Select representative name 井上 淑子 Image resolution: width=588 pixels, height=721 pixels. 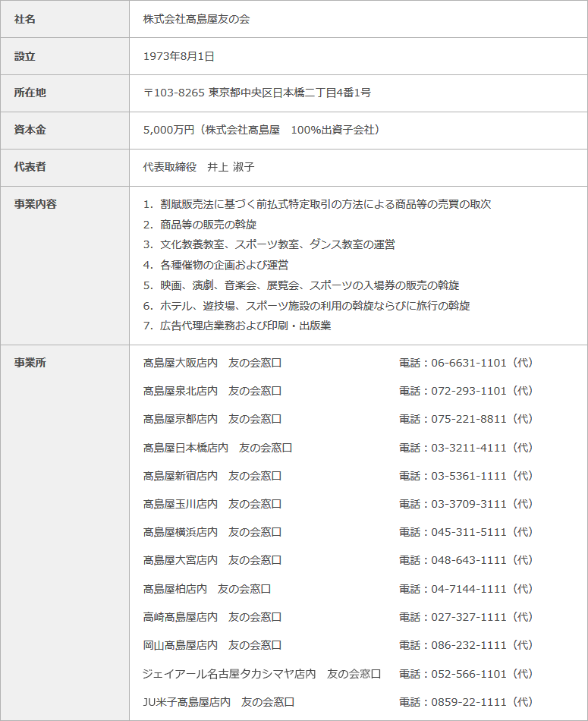231,168
